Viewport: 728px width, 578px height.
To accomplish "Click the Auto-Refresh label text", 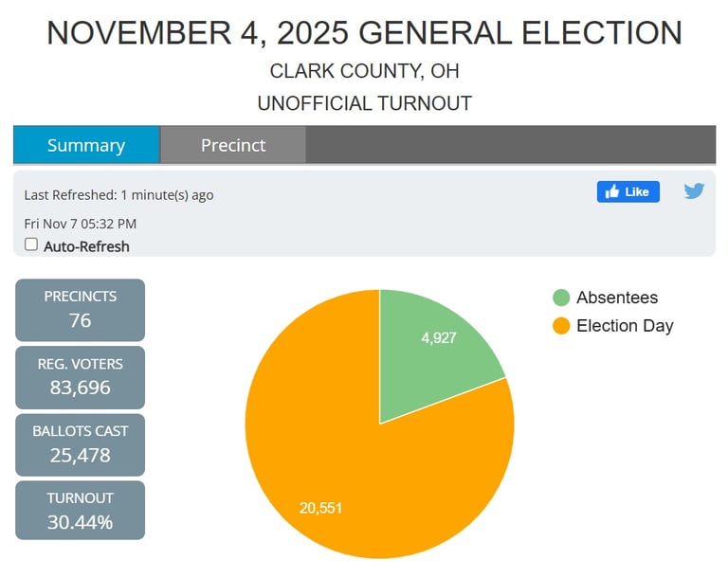I will click(86, 246).
